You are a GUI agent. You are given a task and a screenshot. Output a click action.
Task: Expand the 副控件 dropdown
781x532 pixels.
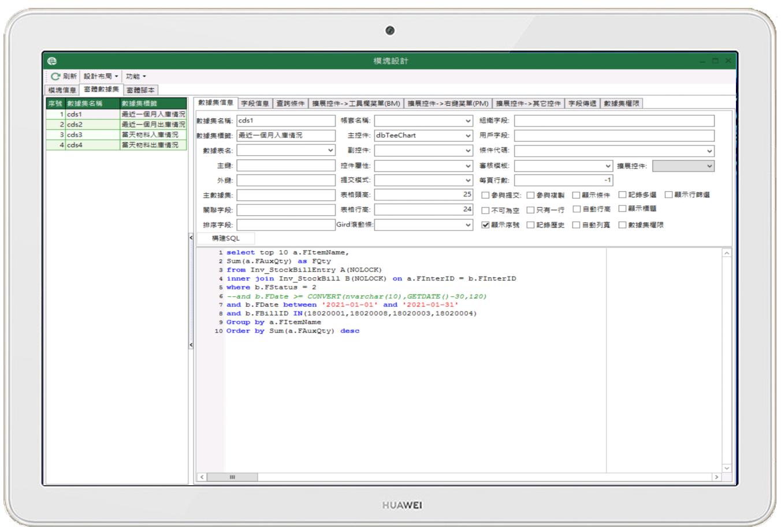click(468, 150)
